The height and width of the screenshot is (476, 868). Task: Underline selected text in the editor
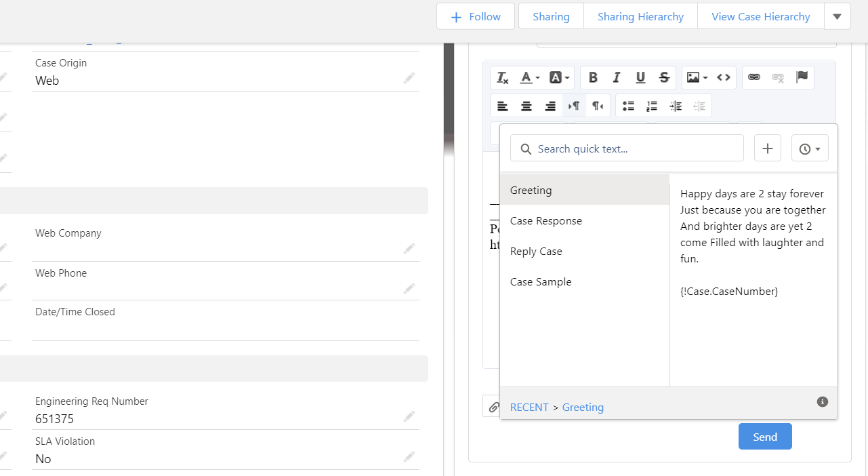640,77
